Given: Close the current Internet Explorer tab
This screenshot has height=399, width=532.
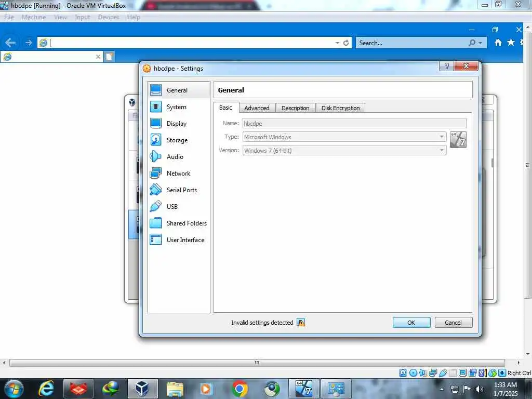Looking at the screenshot, I should click(98, 57).
